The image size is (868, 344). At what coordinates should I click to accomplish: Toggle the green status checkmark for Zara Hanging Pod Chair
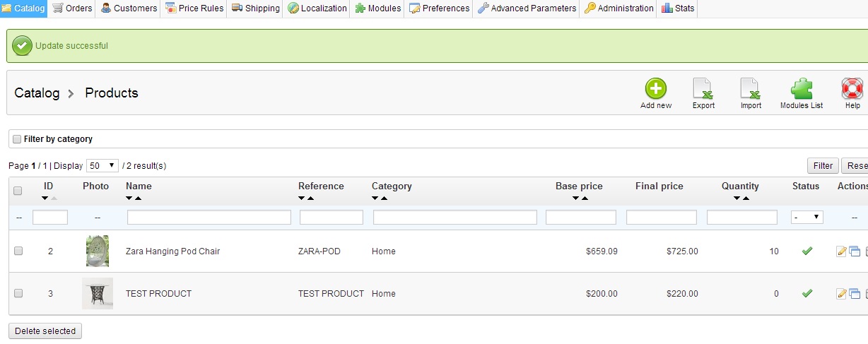(x=807, y=251)
